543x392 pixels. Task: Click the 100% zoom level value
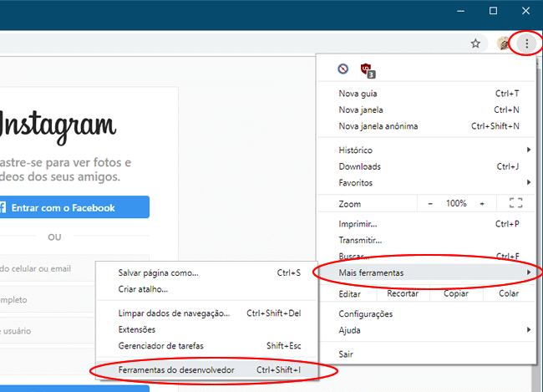456,203
